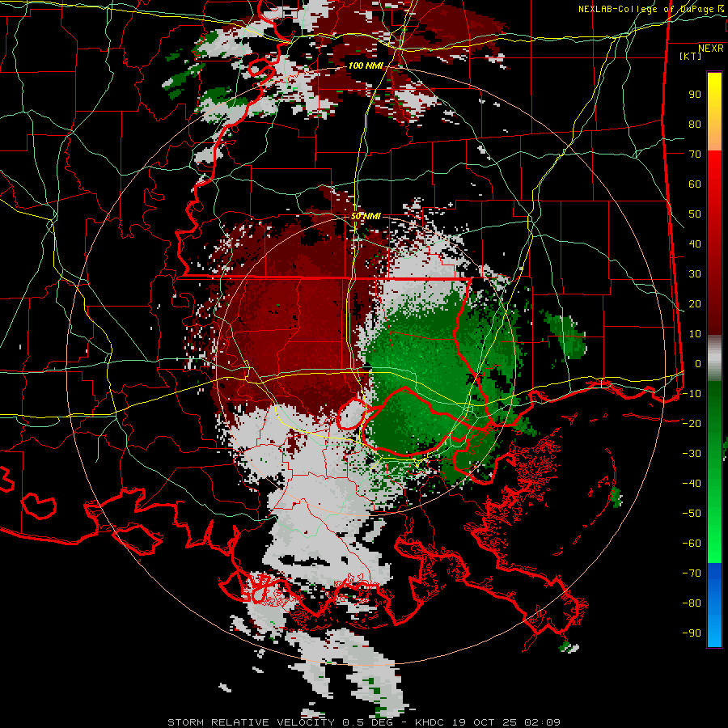
Task: Click the -40 scale value
Action: click(x=692, y=484)
